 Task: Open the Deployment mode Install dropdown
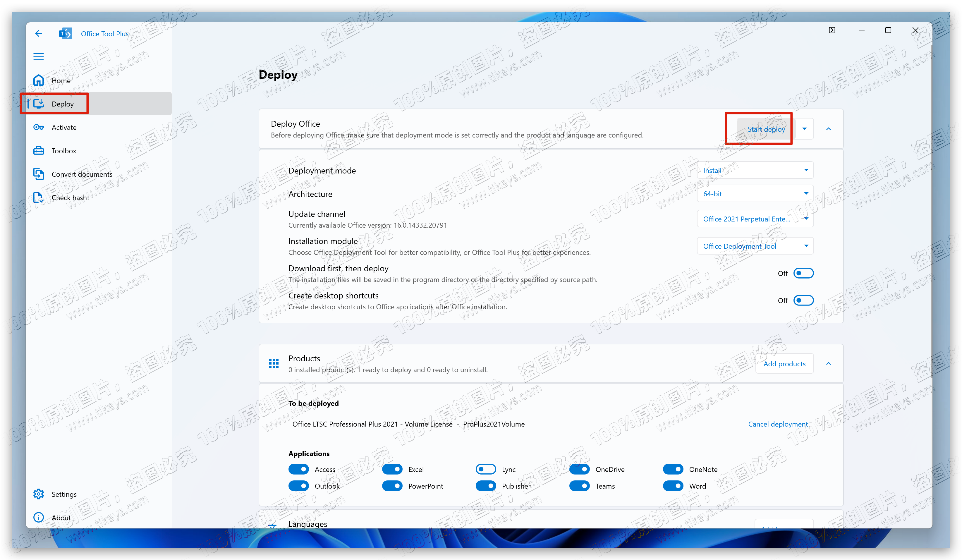click(x=755, y=170)
